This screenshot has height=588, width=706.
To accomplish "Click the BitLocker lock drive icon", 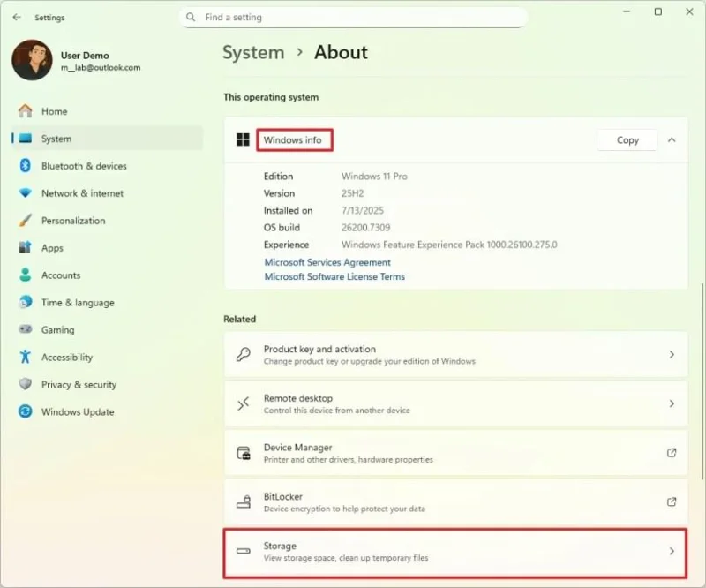I will coord(244,501).
